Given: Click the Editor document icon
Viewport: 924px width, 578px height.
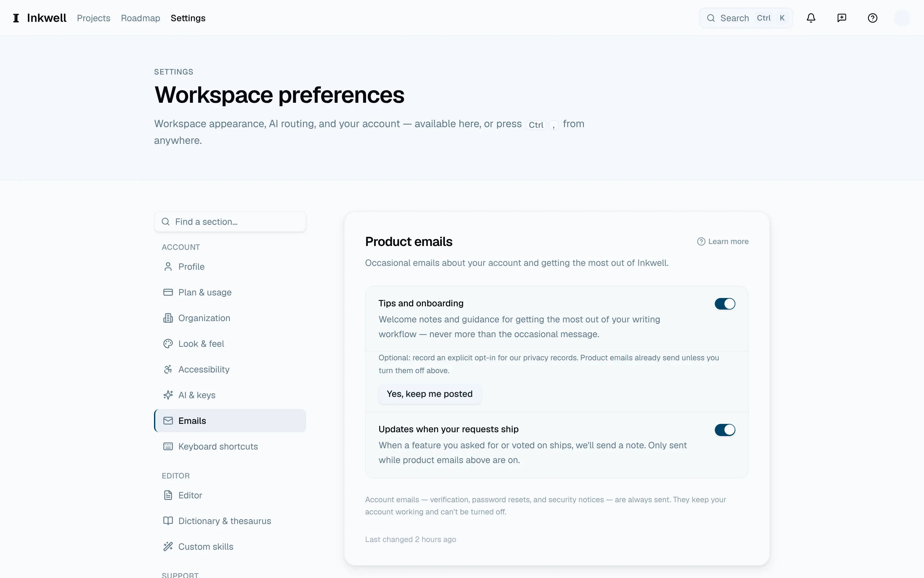Looking at the screenshot, I should [168, 495].
